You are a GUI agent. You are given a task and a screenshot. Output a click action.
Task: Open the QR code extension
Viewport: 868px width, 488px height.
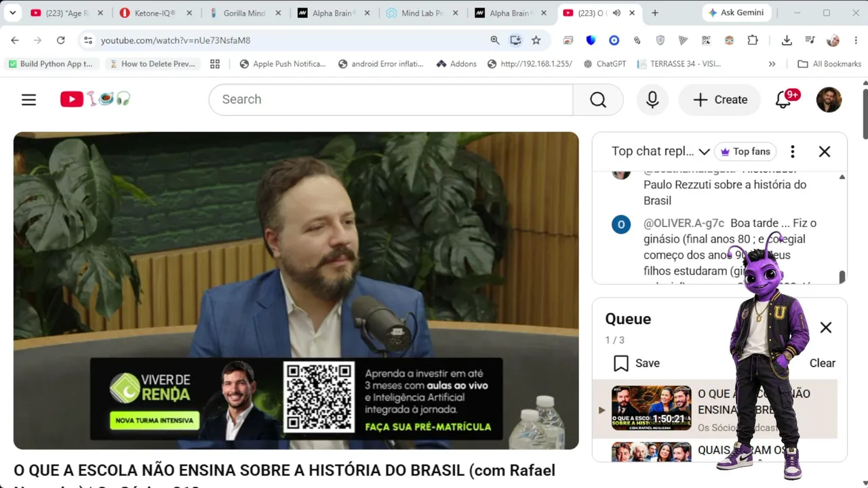click(x=706, y=41)
